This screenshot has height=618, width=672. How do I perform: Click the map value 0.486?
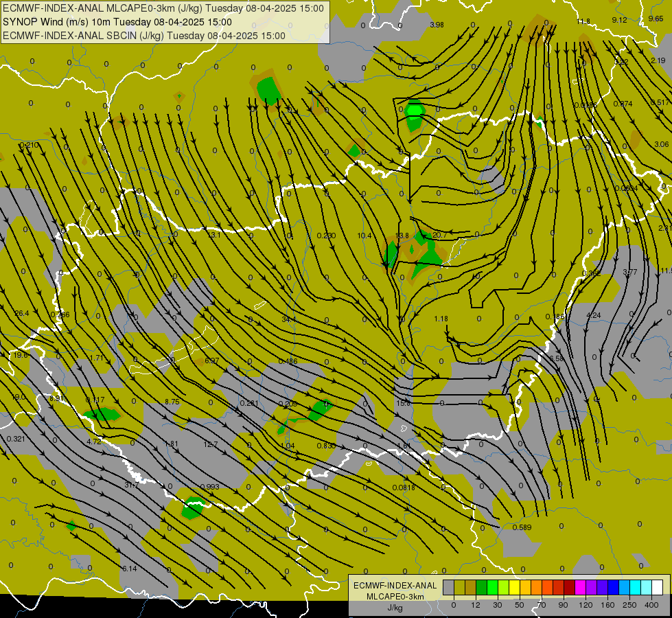coord(288,361)
